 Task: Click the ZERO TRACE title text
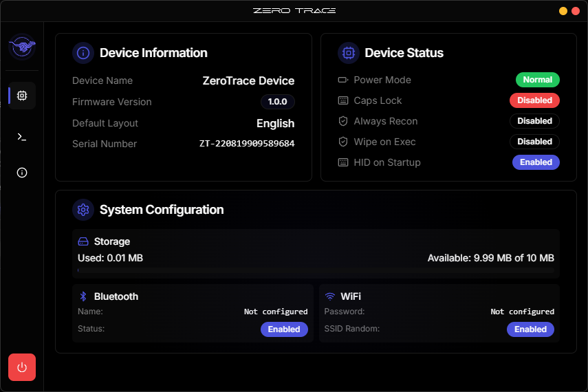[294, 11]
